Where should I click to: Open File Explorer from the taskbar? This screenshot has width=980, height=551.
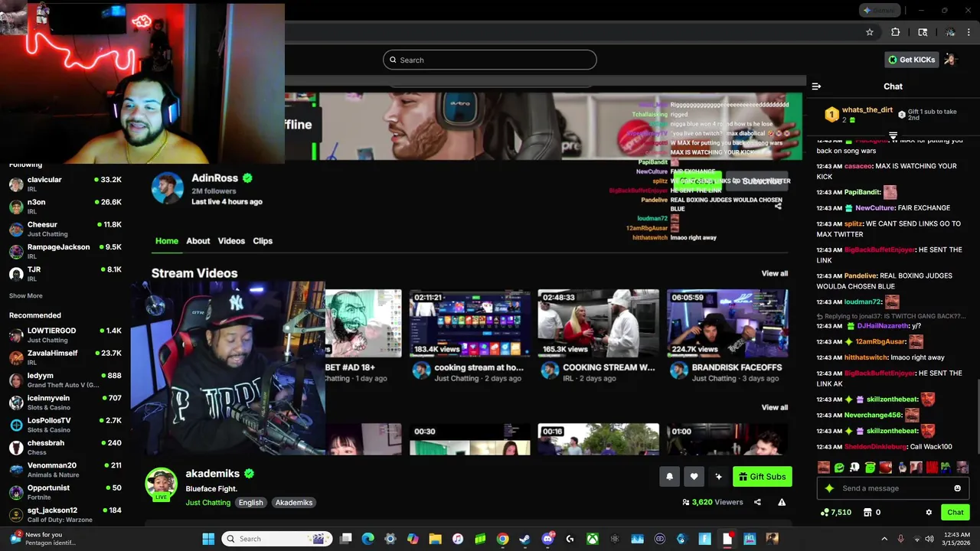(435, 539)
